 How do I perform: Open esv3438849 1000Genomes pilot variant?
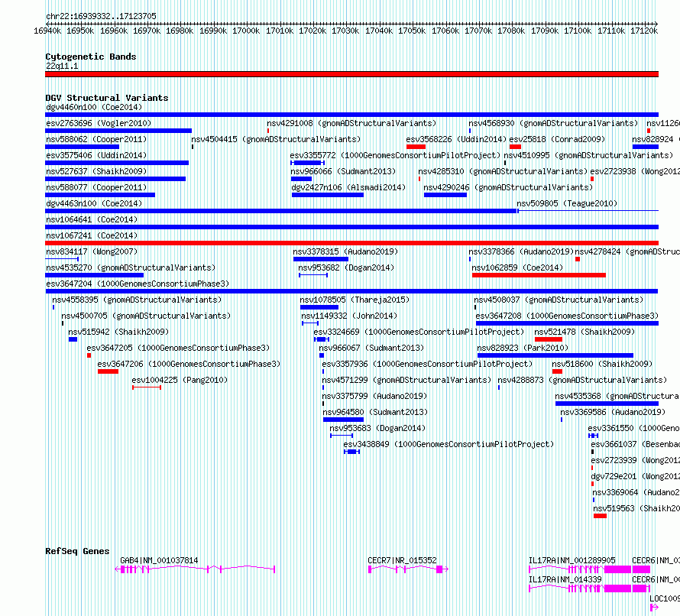click(x=448, y=444)
